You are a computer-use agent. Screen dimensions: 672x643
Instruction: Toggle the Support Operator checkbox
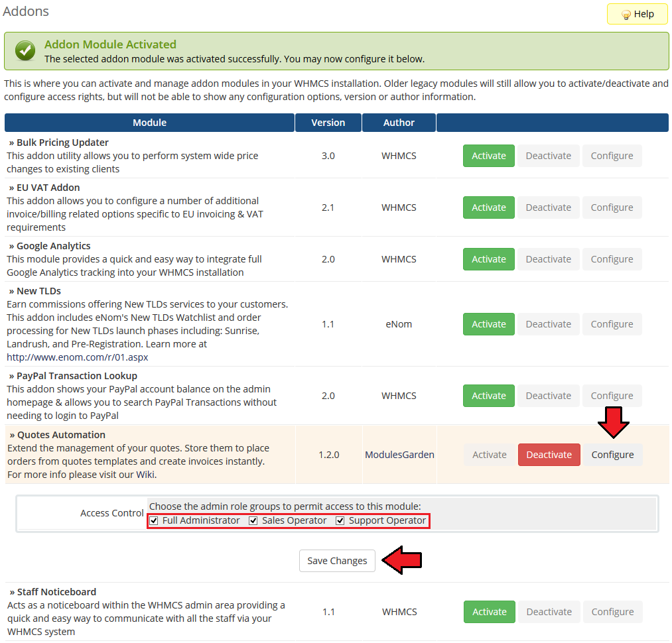click(x=340, y=520)
